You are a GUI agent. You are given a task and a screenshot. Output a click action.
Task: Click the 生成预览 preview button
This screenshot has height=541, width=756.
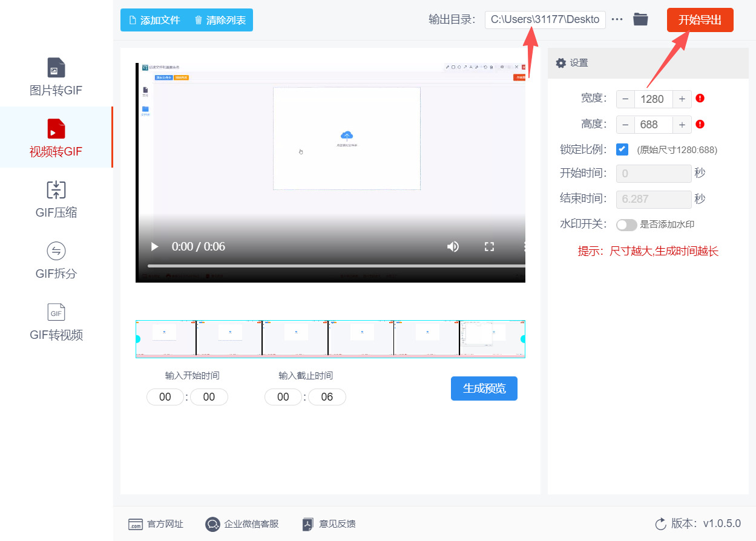click(x=484, y=389)
